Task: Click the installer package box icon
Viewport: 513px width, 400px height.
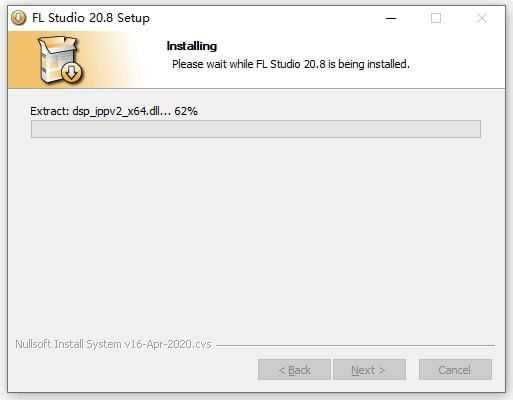Action: point(58,57)
